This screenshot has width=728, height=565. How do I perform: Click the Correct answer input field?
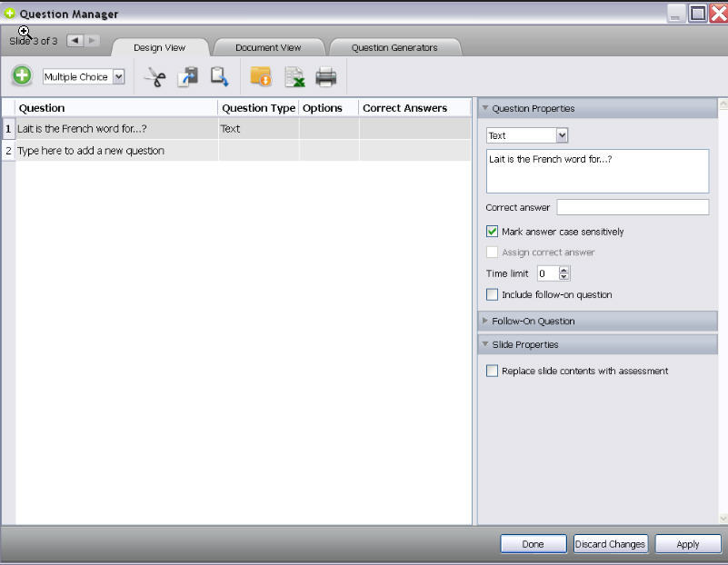(x=633, y=207)
